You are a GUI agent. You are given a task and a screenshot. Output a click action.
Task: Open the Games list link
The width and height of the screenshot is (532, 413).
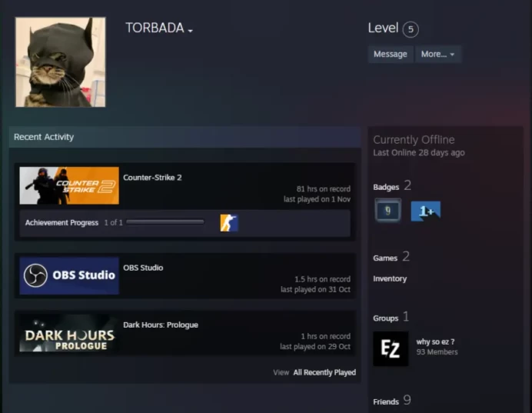(x=385, y=258)
